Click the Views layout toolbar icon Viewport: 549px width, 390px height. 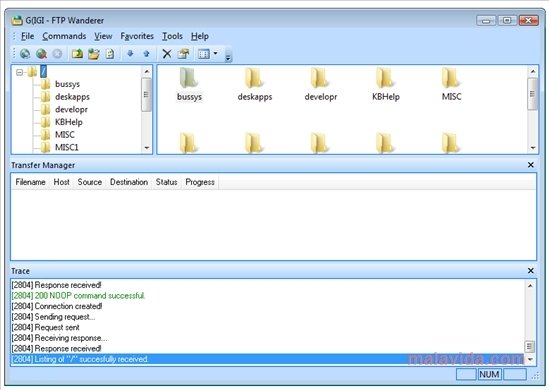coord(204,54)
